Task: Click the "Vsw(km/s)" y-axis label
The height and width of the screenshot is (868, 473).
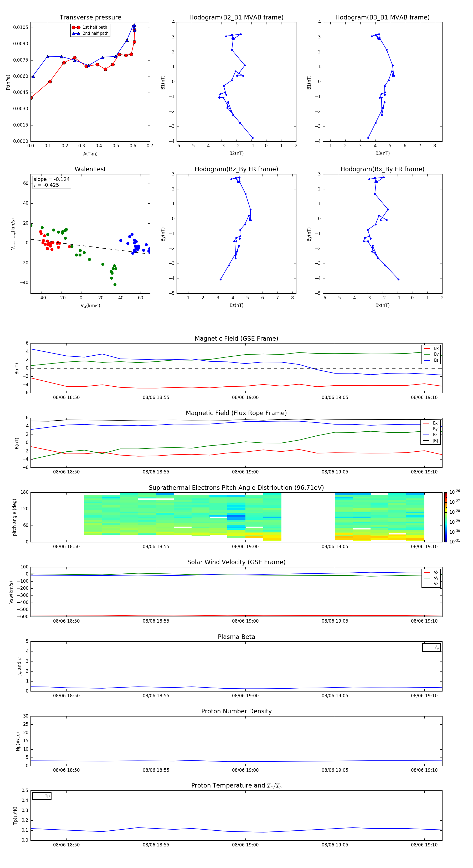Action: (x=11, y=592)
